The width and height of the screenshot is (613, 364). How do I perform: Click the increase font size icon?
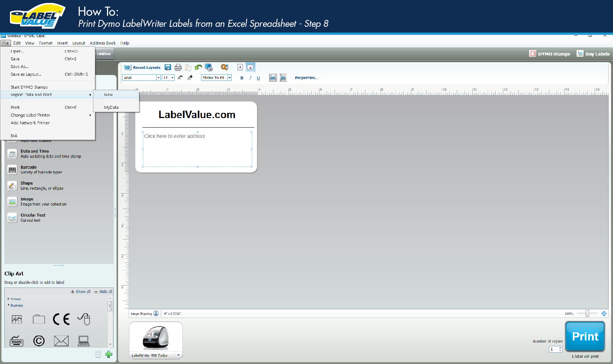[190, 78]
